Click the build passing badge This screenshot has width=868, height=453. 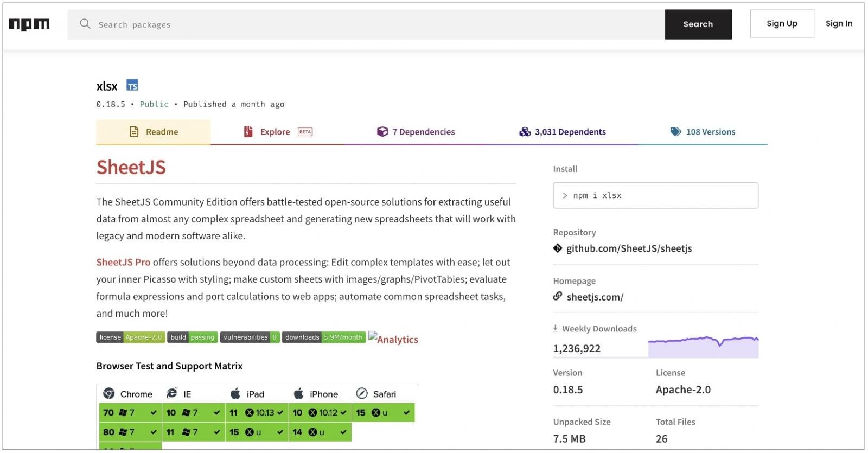[x=193, y=337]
